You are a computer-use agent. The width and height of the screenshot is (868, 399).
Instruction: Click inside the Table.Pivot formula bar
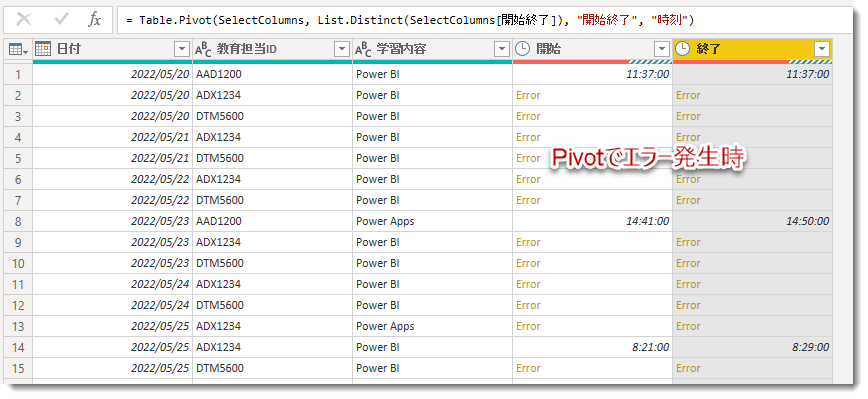(x=484, y=20)
